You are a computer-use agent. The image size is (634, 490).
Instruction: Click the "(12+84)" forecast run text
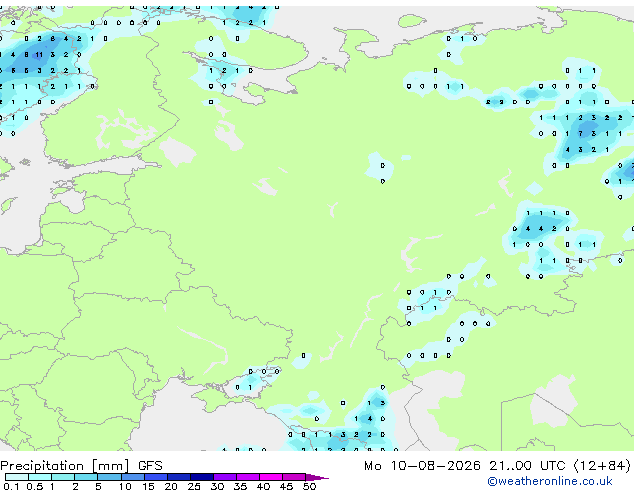pyautogui.click(x=602, y=466)
